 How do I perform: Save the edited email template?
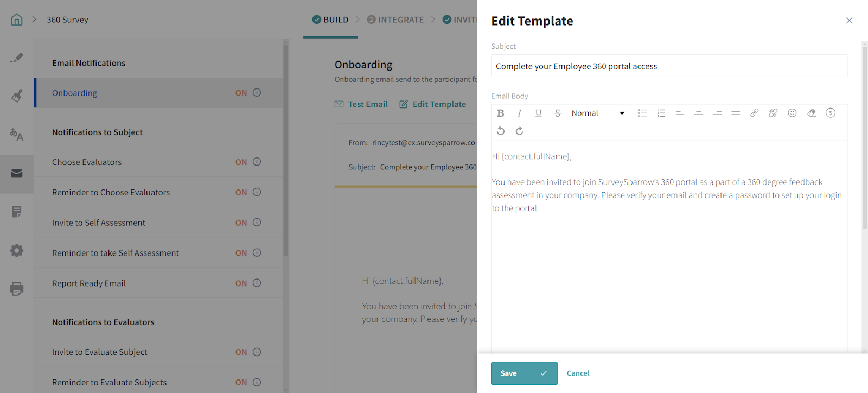click(x=524, y=373)
